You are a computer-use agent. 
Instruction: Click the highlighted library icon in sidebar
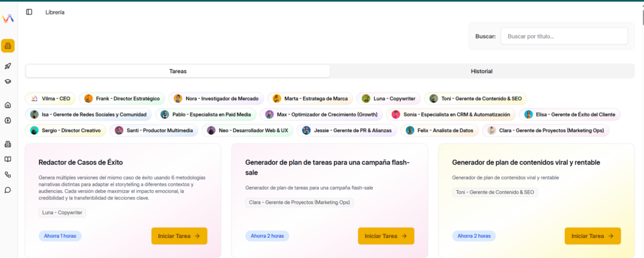[8, 46]
